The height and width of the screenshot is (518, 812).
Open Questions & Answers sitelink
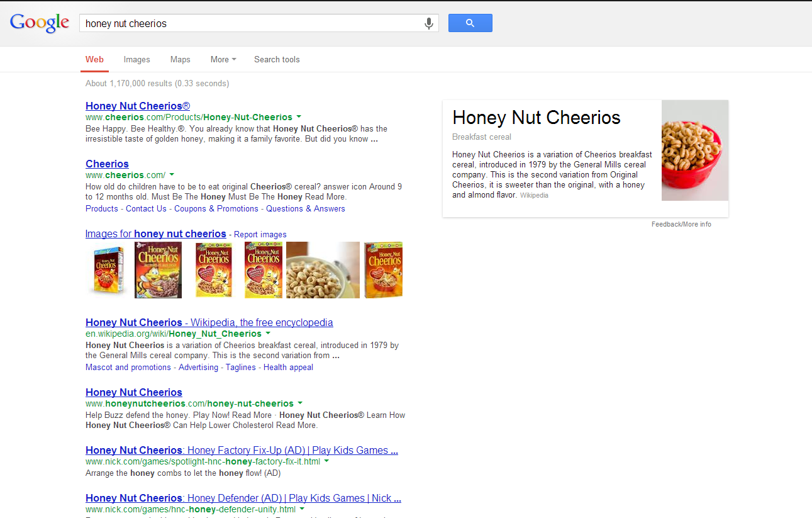point(306,209)
